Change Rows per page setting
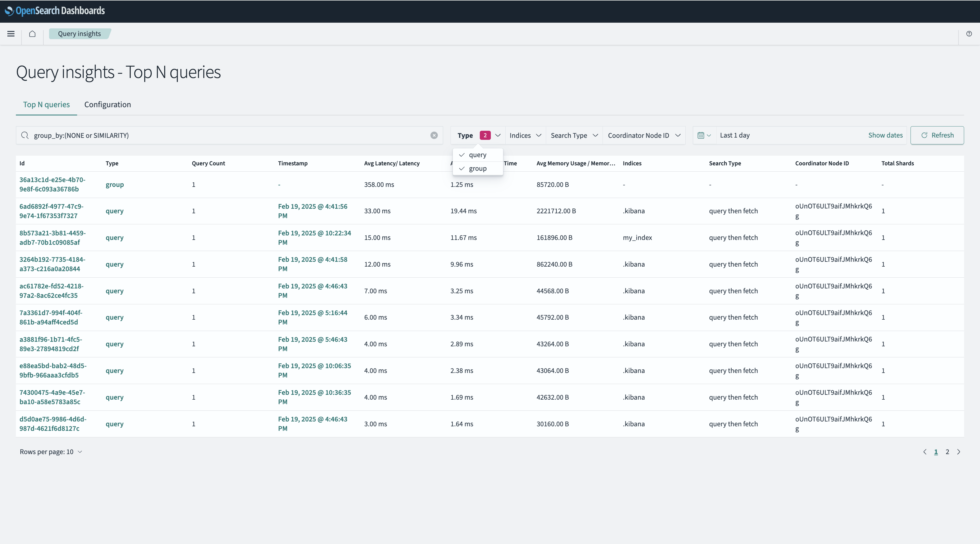 click(x=51, y=452)
